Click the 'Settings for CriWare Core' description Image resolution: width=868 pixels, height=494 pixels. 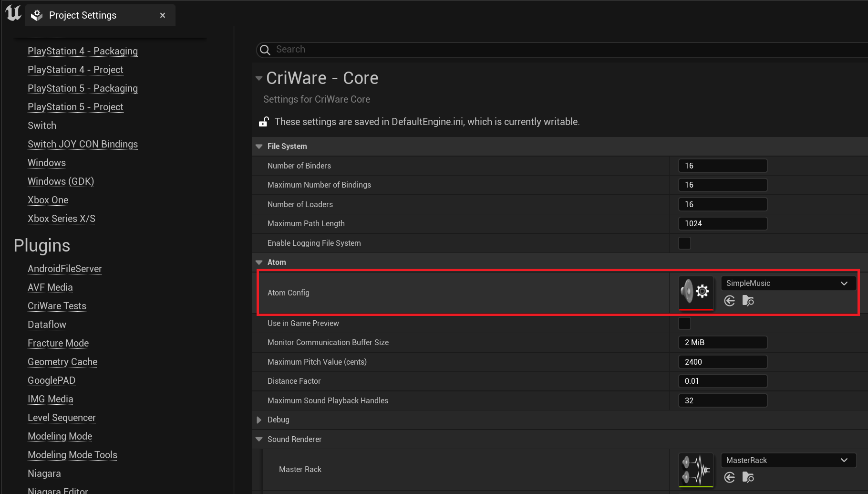coord(317,99)
